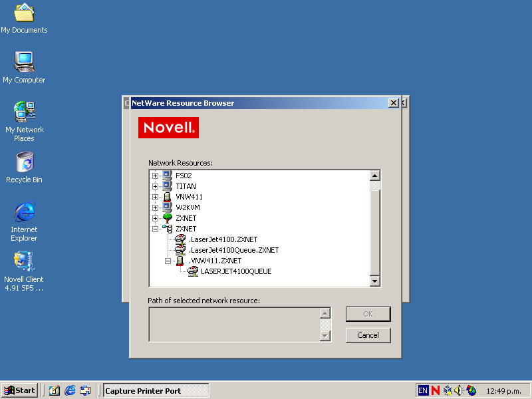Click the EN language indicator in the tray
Screen dimensions: 532x399
(423, 390)
